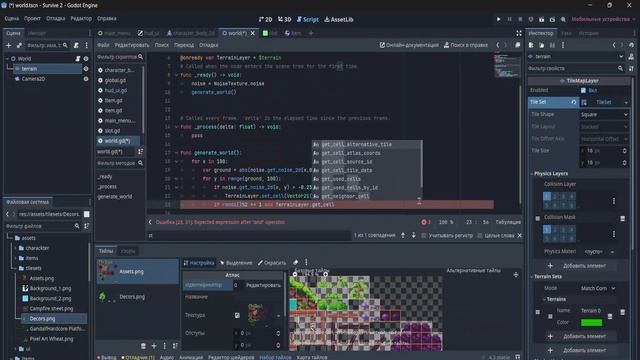640x360 pixels.
Task: Toggle visibility of the Camera2D node
Action: [86, 79]
